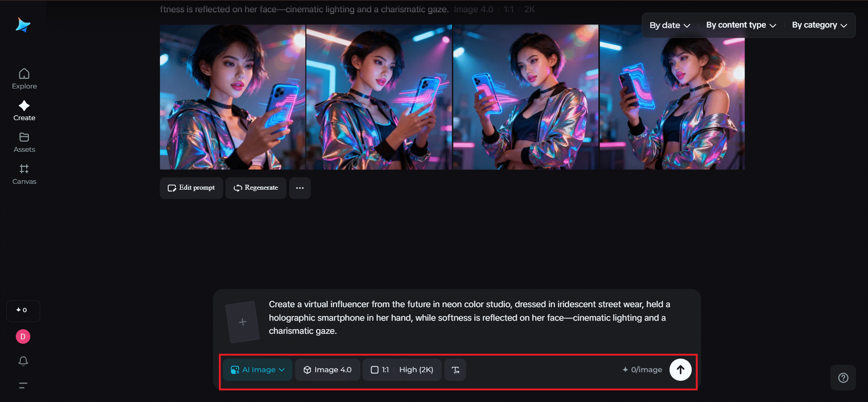Image resolution: width=868 pixels, height=402 pixels.
Task: Click the Regenerate button
Action: 256,188
